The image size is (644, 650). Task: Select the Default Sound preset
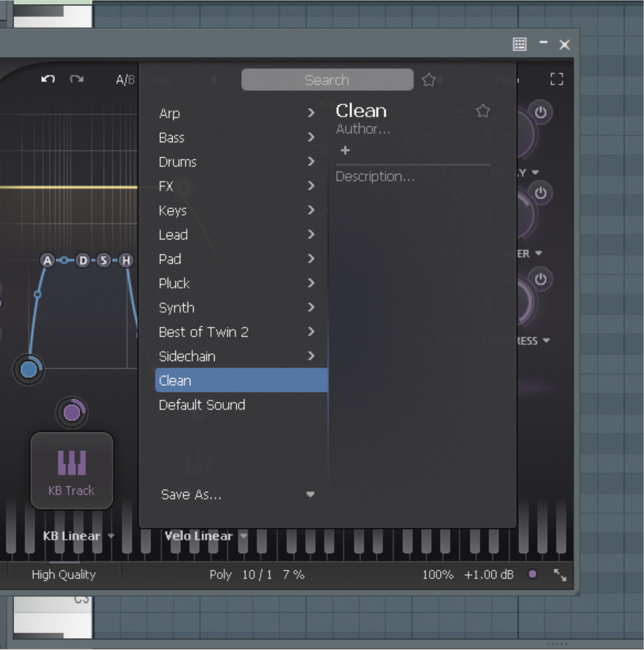[x=202, y=405]
